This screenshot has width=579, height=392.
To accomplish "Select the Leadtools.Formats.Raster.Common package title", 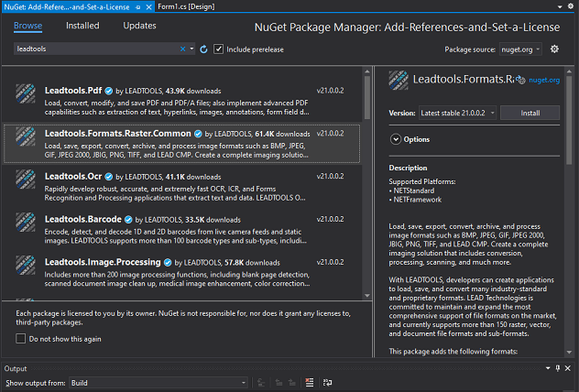I will coord(118,133).
